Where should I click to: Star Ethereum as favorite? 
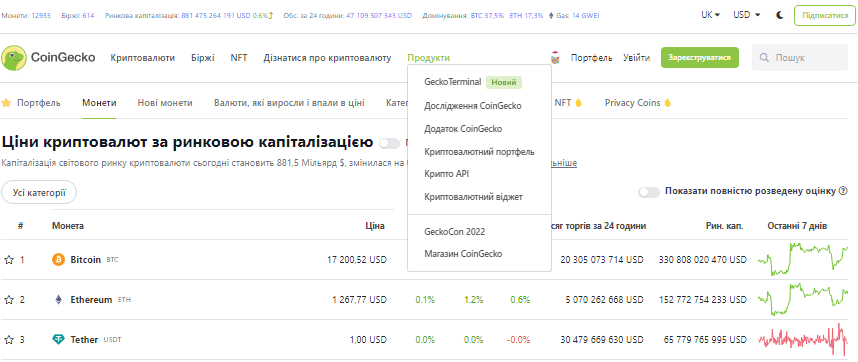click(8, 300)
